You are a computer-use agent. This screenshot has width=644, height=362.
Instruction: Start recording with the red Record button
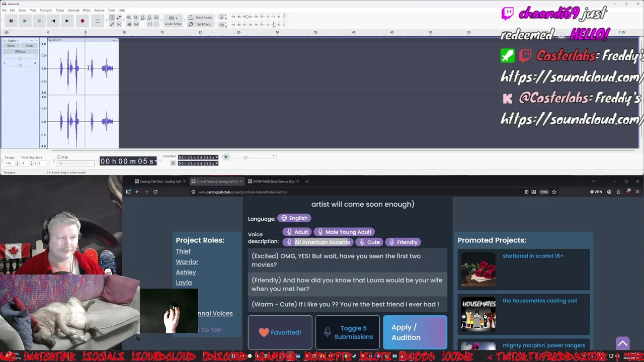82,21
